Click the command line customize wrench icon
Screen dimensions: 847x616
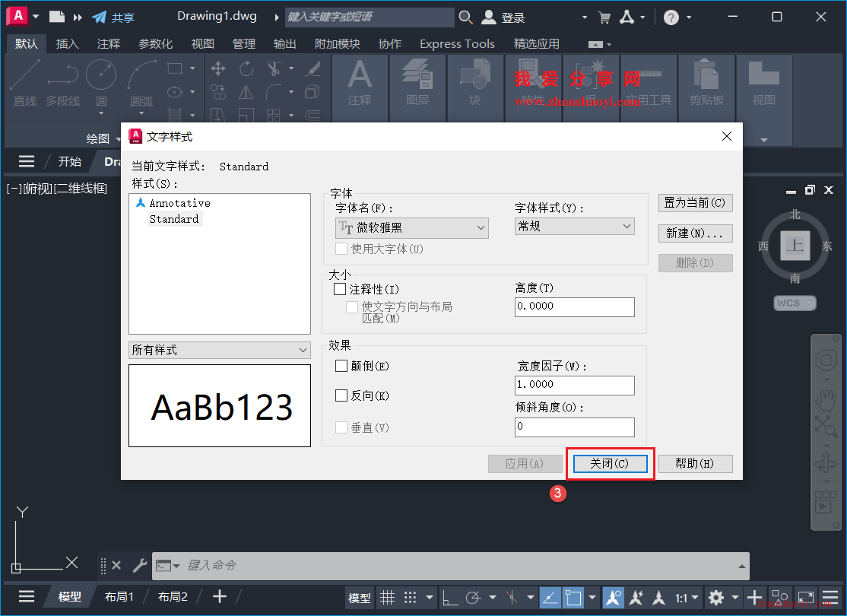140,565
